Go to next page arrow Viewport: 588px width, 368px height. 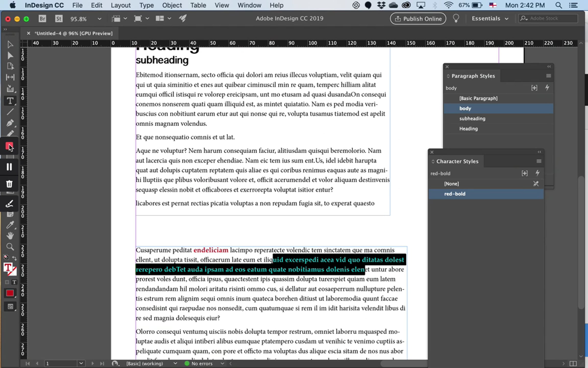click(93, 363)
